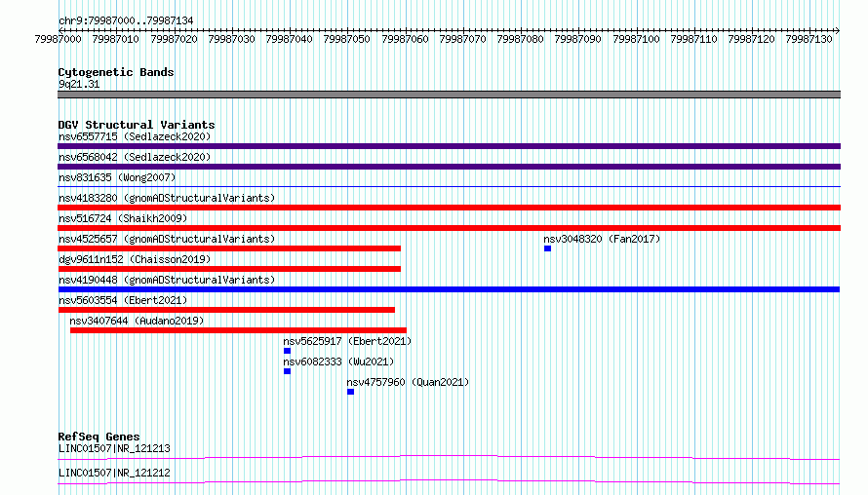This screenshot has width=868, height=495.
Task: Click nsv3407644 (Audano2019) label
Action: (x=137, y=321)
